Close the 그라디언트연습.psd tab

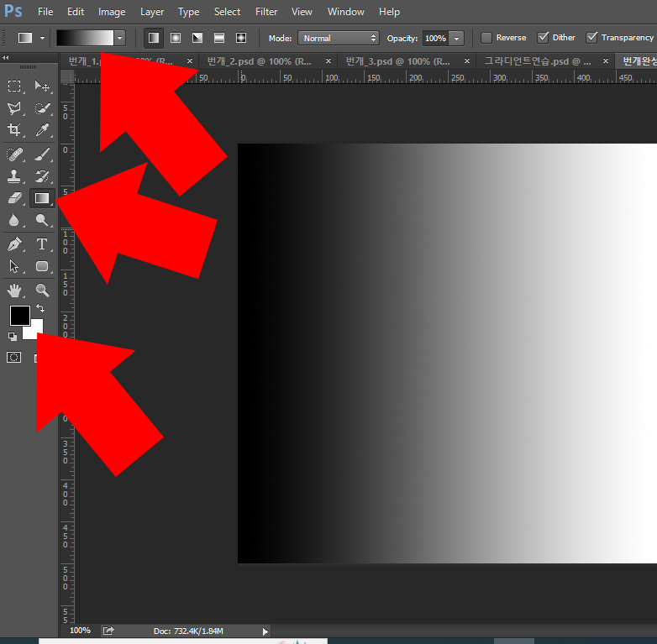pos(606,61)
